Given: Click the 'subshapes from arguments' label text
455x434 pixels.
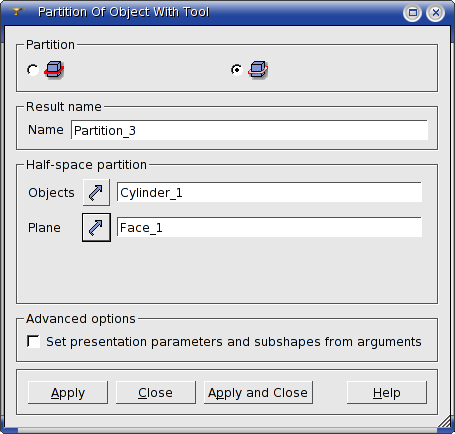Looking at the screenshot, I should tap(338, 342).
